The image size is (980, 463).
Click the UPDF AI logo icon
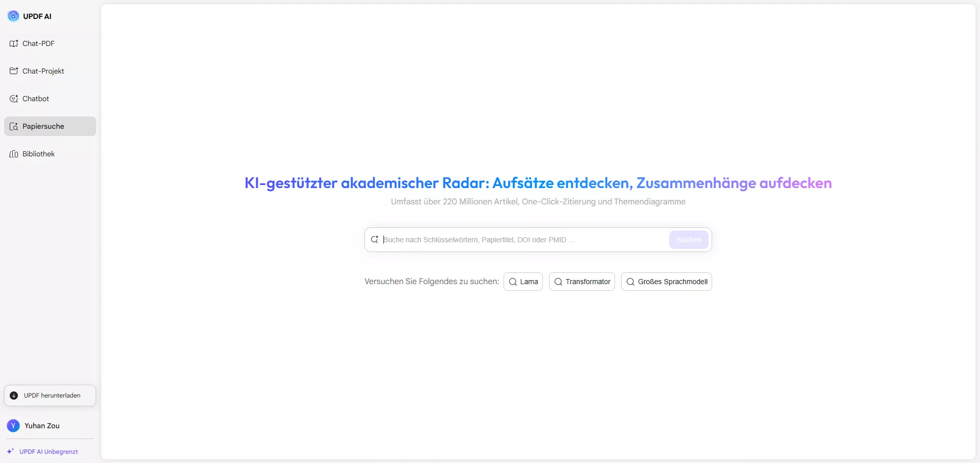(13, 16)
